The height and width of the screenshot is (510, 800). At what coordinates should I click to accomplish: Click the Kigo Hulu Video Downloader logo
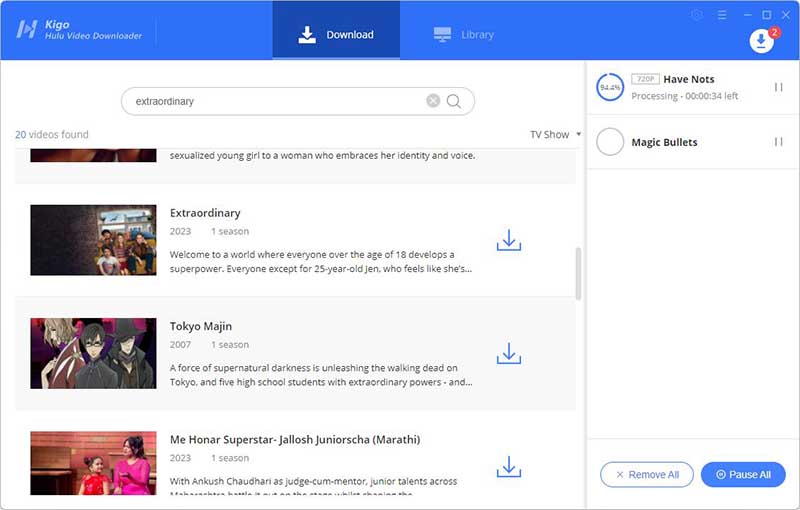coord(79,30)
